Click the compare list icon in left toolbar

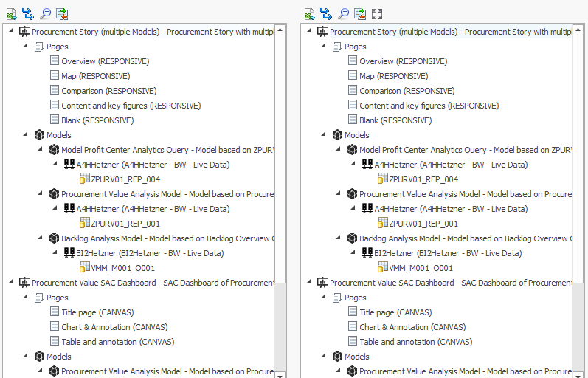[x=62, y=13]
